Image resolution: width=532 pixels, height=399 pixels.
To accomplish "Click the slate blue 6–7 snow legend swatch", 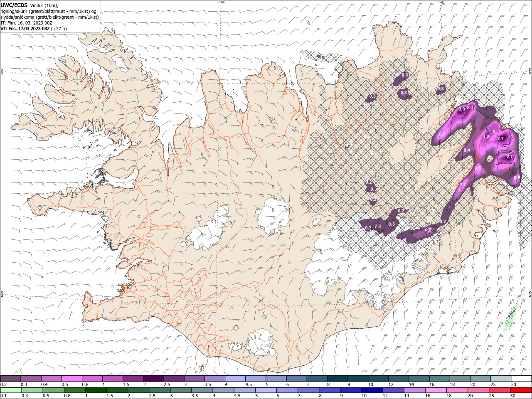I will pyautogui.click(x=297, y=379).
